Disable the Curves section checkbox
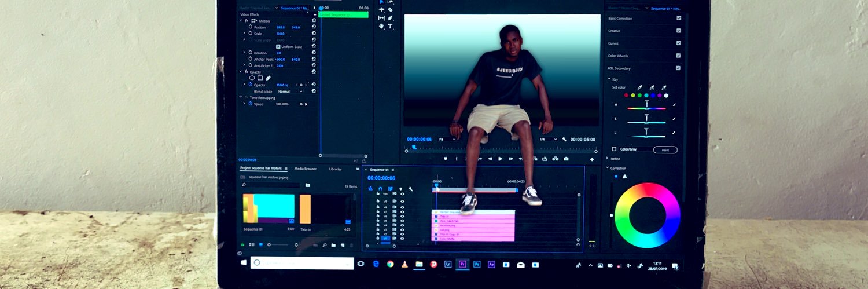Viewport: 868px width, 289px height. click(x=679, y=43)
